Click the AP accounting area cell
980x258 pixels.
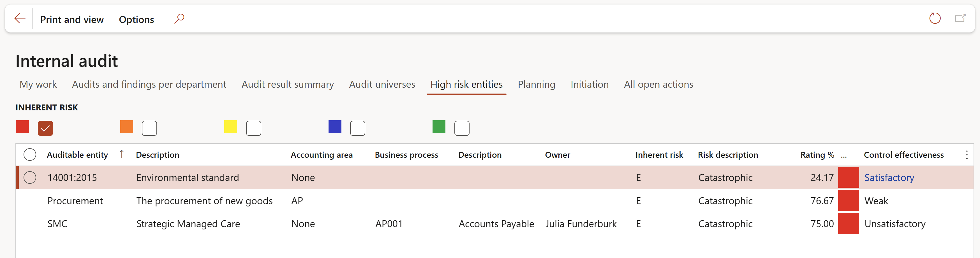click(x=297, y=201)
